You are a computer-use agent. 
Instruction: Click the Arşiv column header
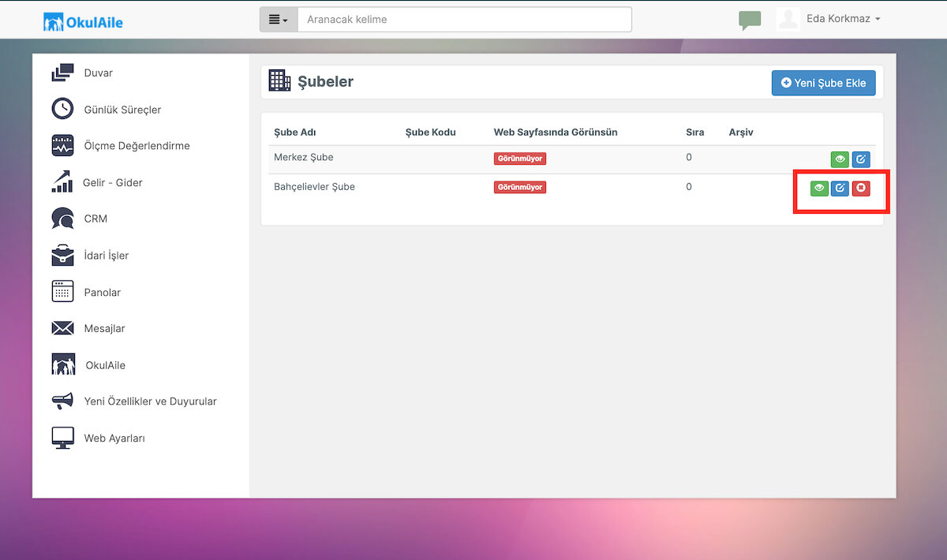coord(741,133)
